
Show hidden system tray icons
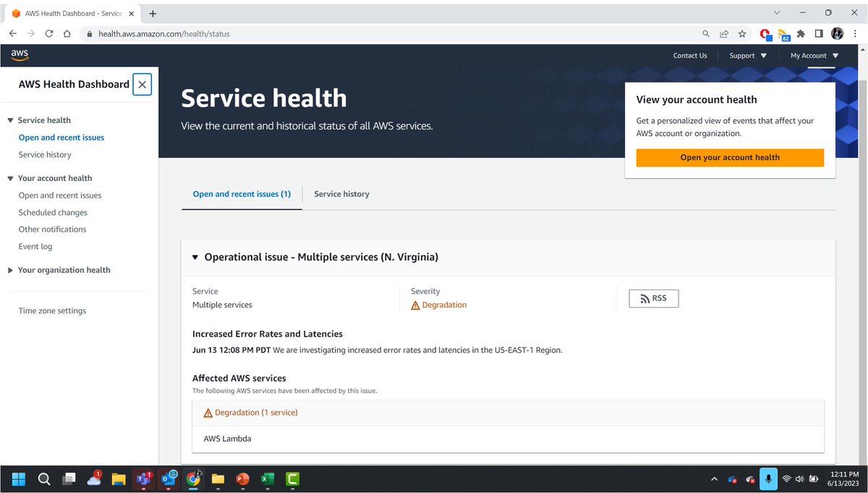point(715,479)
